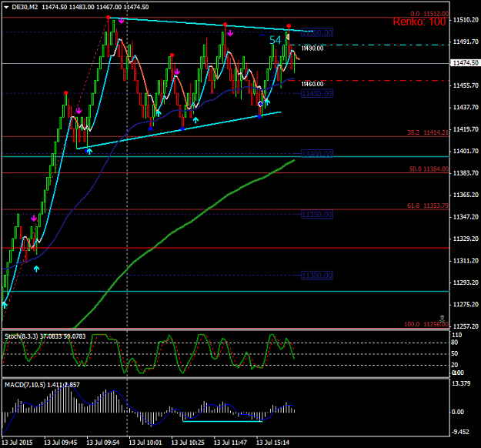Click the 11257.20 price axis label
This screenshot has width=481, height=448.
click(x=466, y=326)
